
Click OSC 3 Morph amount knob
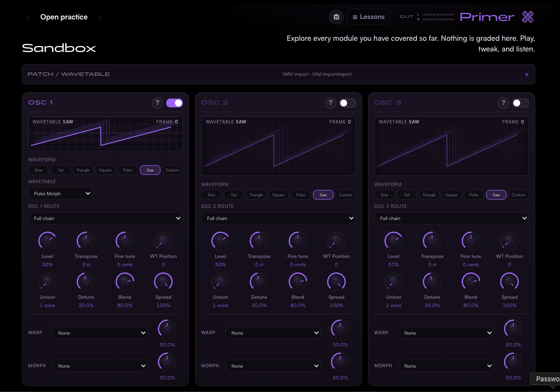click(x=513, y=362)
